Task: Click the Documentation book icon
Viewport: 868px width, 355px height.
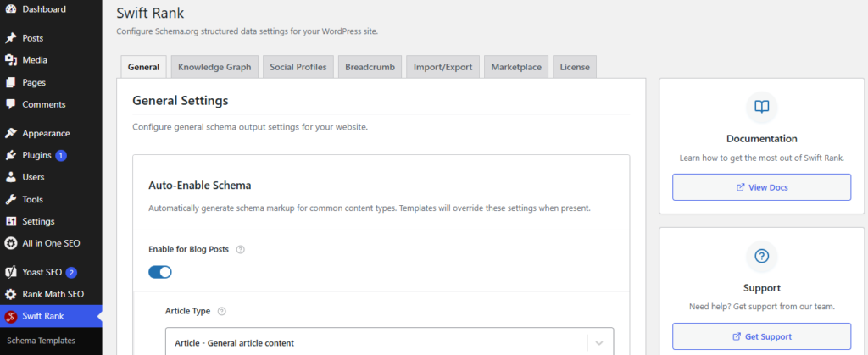Action: [x=762, y=107]
